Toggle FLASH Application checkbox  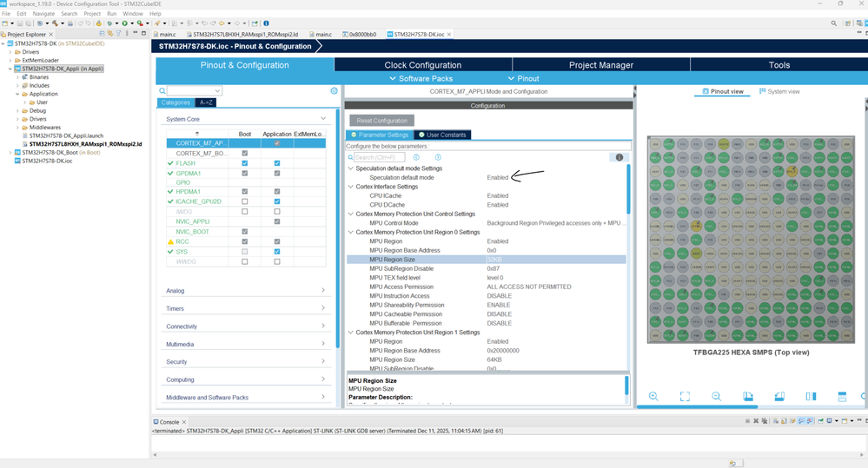(277, 163)
